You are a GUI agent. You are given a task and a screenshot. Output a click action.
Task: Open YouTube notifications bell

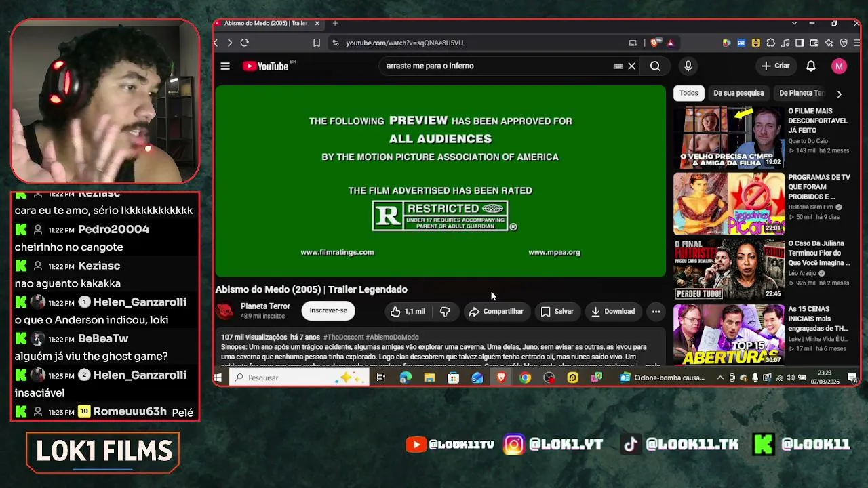click(811, 66)
